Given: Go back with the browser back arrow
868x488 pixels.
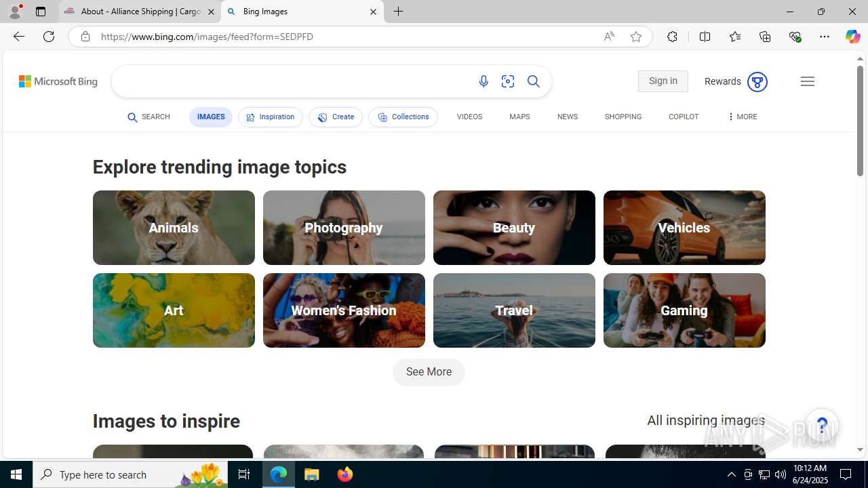Looking at the screenshot, I should click(x=18, y=37).
